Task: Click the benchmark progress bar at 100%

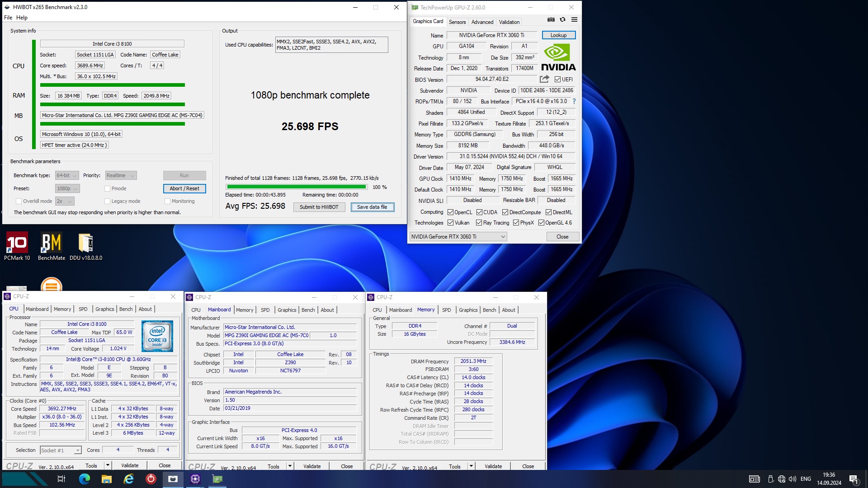Action: [297, 187]
